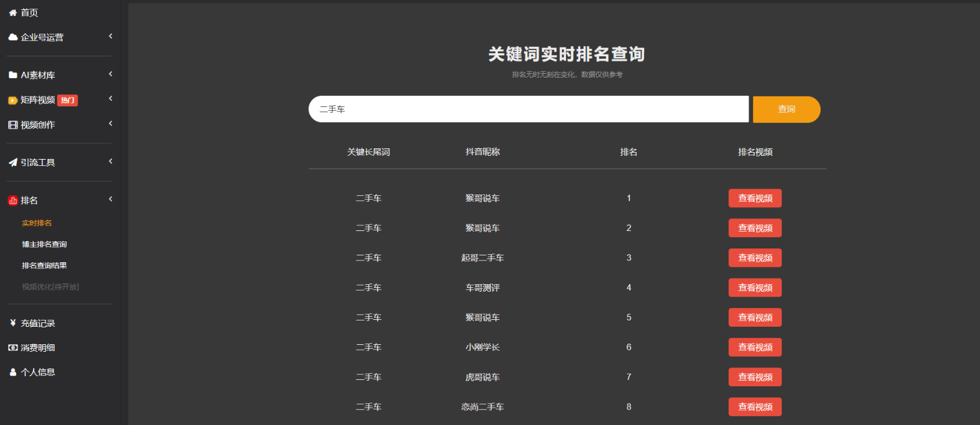Click the yellow video icon beside 矩阵视频
Screen dimensions: 980x425
tap(13, 100)
